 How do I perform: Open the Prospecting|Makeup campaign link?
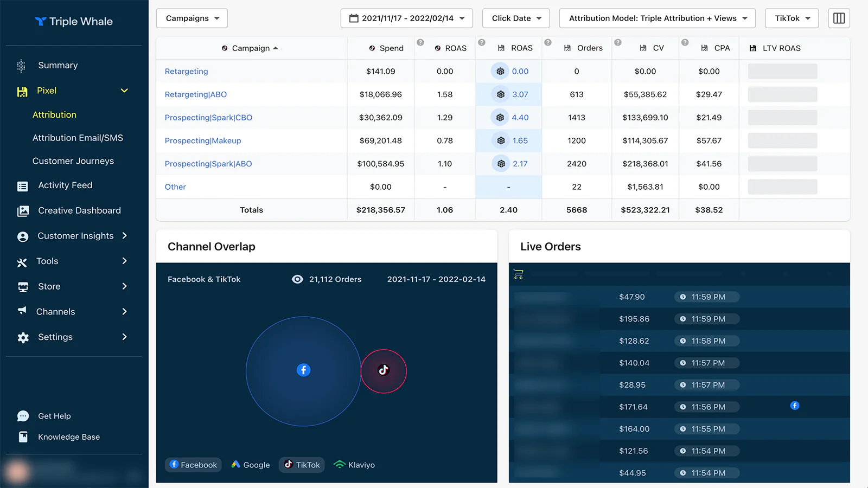pyautogui.click(x=203, y=140)
